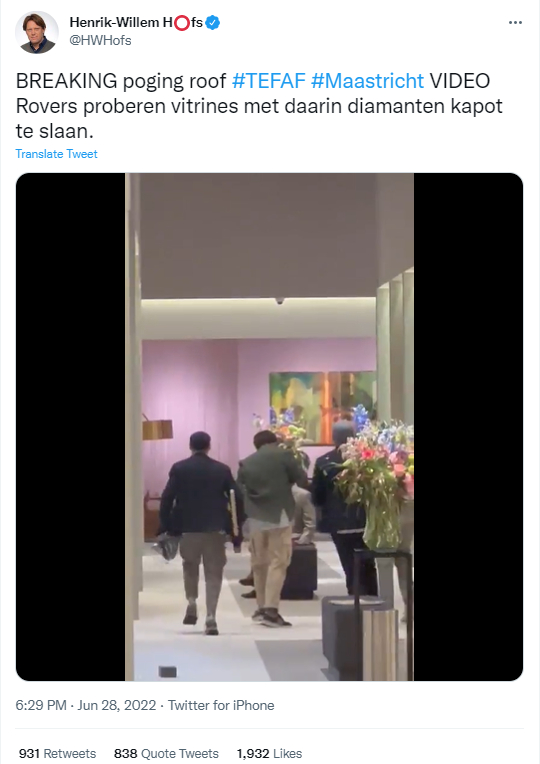Follow the #Maastricht hashtag link
The height and width of the screenshot is (764, 540).
[367, 81]
